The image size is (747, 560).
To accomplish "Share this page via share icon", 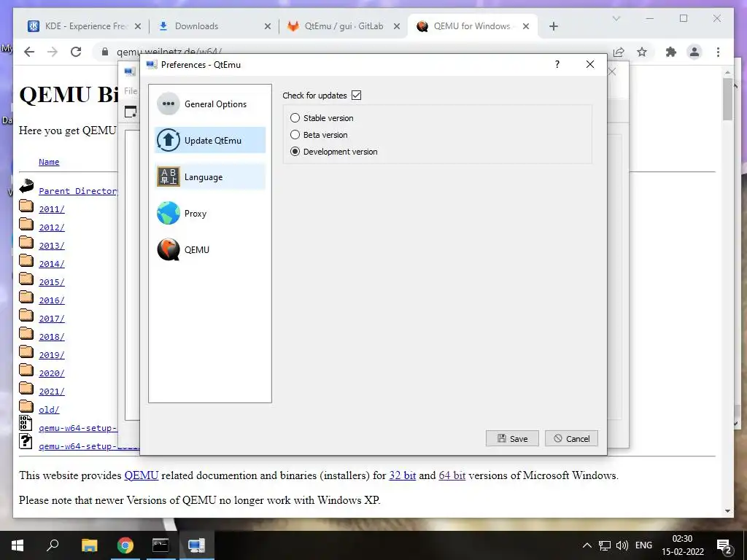I will pyautogui.click(x=619, y=52).
